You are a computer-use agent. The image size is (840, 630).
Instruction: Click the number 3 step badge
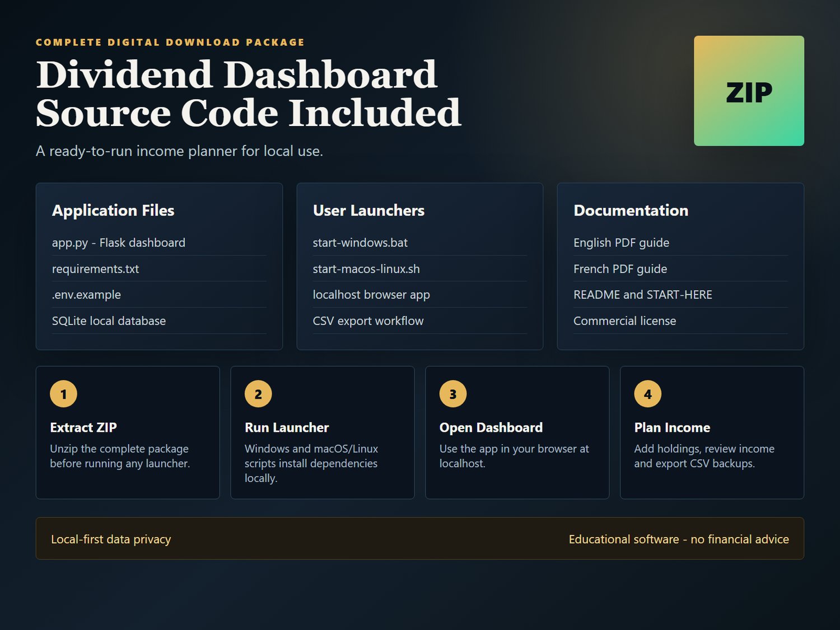(x=453, y=394)
